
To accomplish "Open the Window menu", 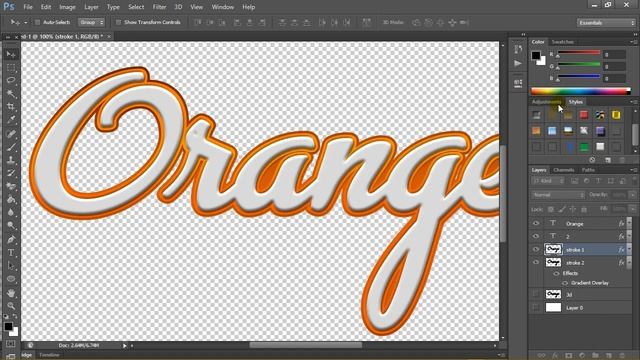I will 222,7.
